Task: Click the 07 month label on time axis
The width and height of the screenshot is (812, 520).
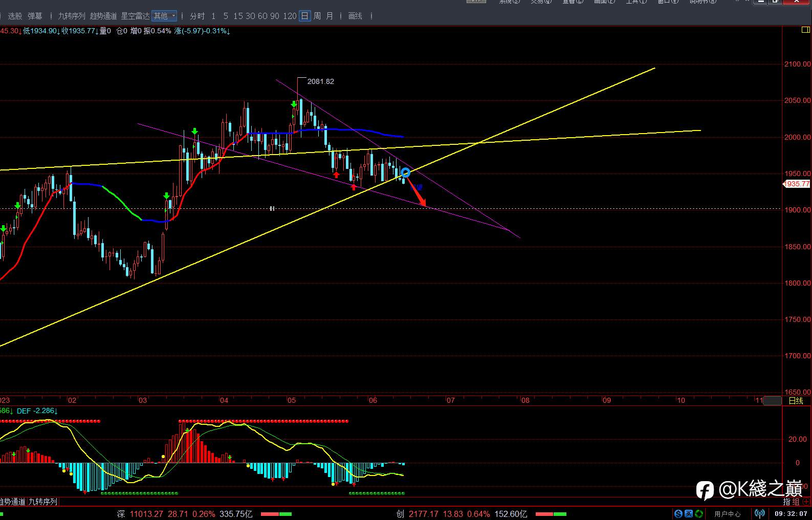Action: (x=450, y=400)
